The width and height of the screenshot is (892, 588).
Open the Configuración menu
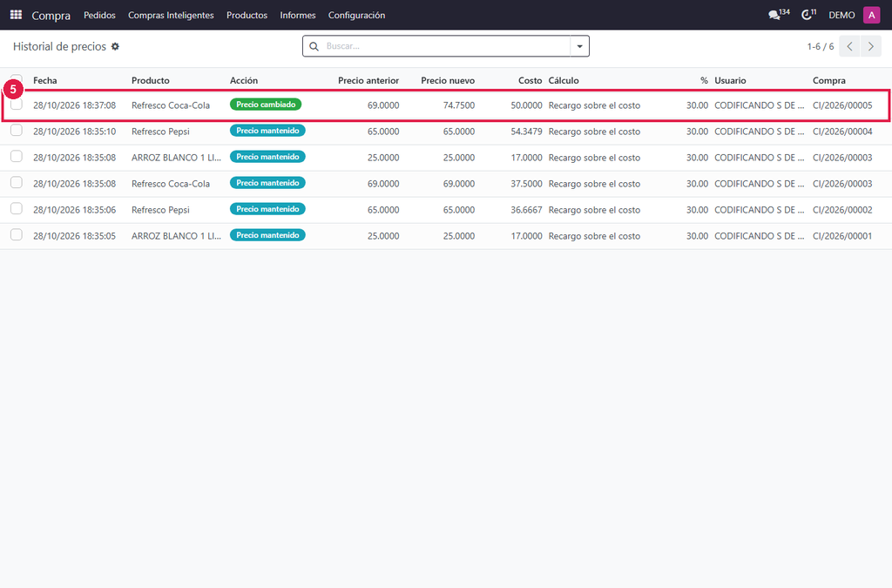pyautogui.click(x=356, y=16)
